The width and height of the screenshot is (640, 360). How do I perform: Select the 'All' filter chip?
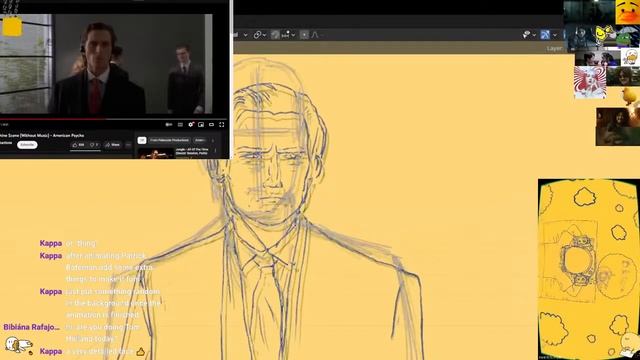click(142, 140)
